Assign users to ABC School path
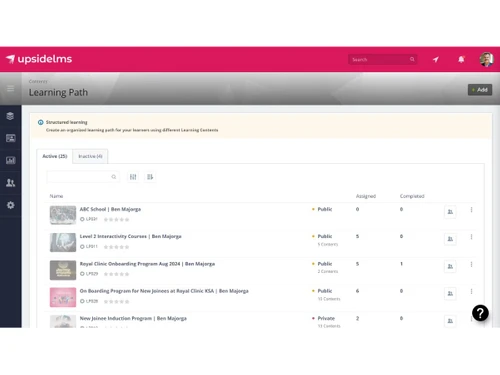500x375 pixels. tap(450, 212)
